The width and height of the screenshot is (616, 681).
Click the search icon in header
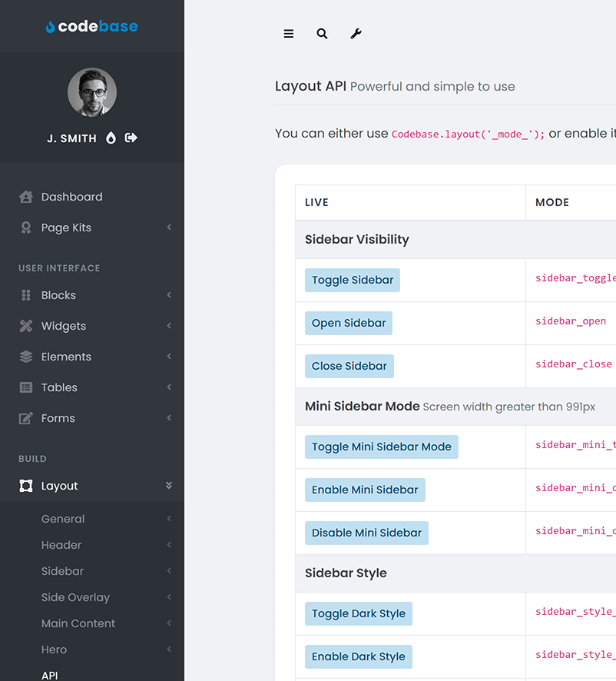point(322,34)
